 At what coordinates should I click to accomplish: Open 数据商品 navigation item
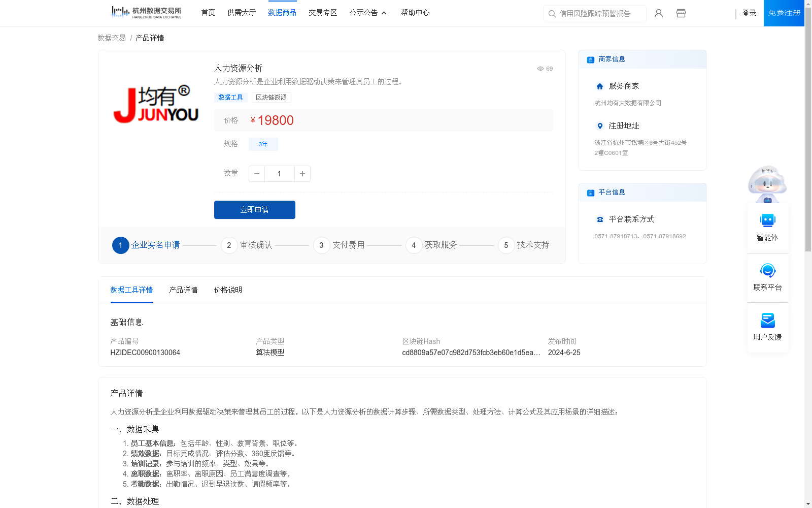point(282,13)
